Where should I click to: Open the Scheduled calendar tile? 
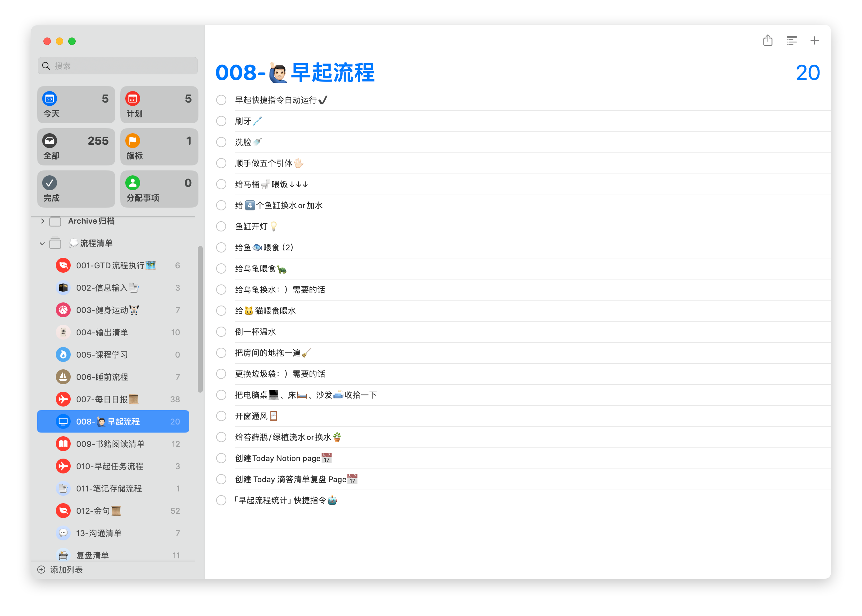(159, 105)
